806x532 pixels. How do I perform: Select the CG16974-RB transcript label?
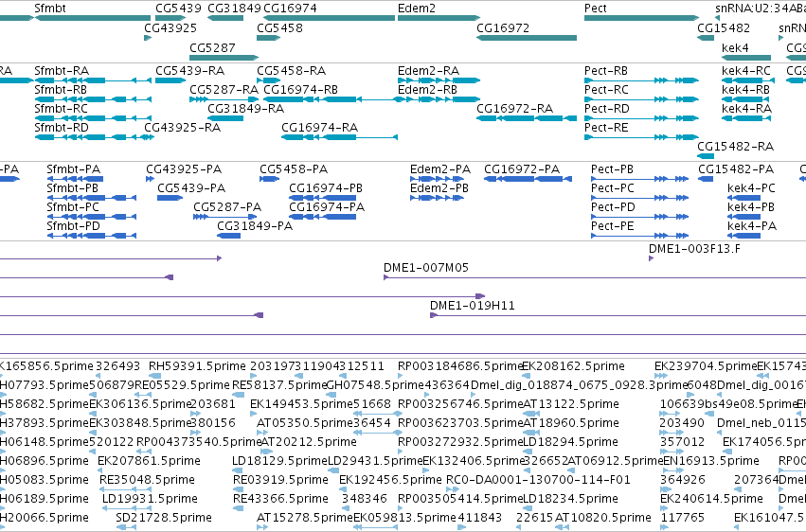click(x=300, y=89)
